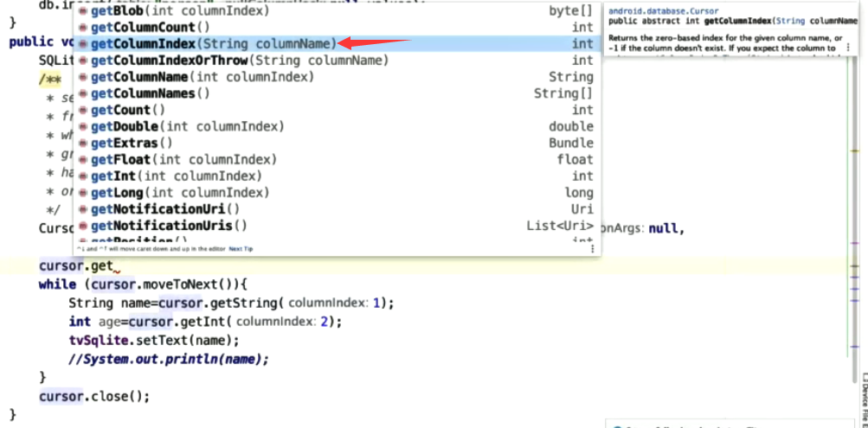Choose getColumnNames() completion entry
Viewport: 868px width, 428px height.
point(337,93)
